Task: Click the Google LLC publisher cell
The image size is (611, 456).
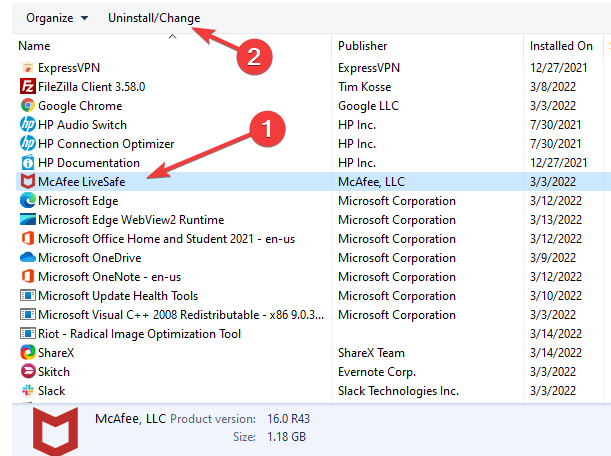Action: (x=368, y=106)
